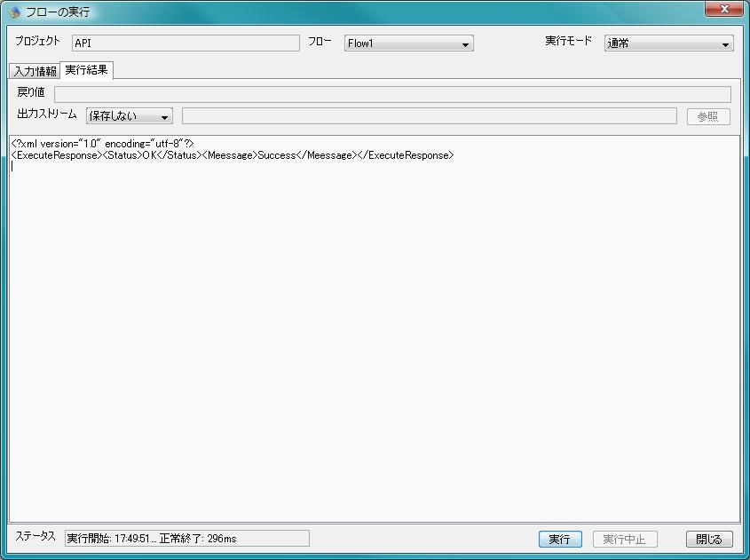Select the 実行結果 tab
The width and height of the screenshot is (750, 560).
point(86,70)
